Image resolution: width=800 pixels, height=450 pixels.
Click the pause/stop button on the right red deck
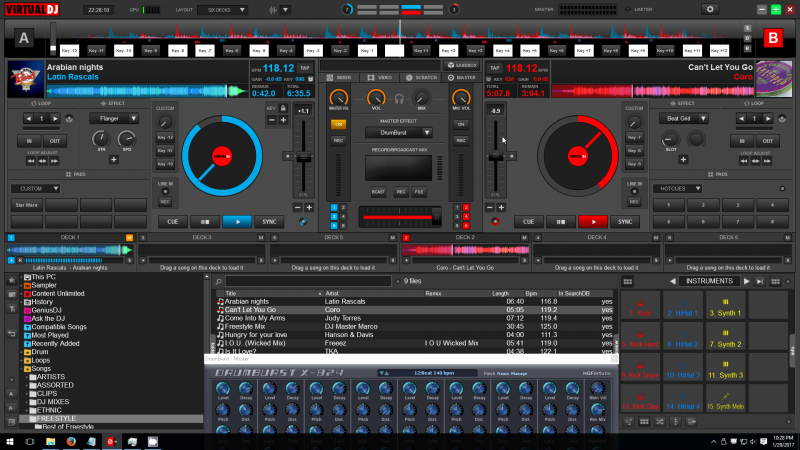tap(560, 222)
